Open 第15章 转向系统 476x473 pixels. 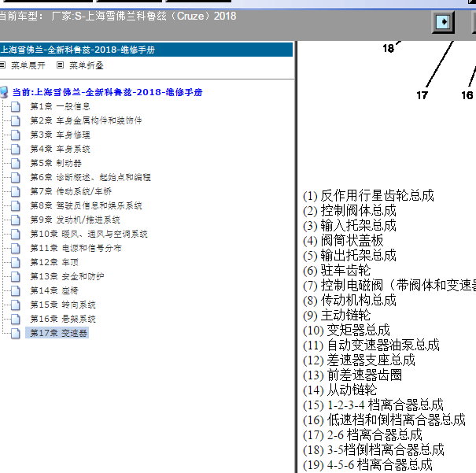pyautogui.click(x=62, y=305)
